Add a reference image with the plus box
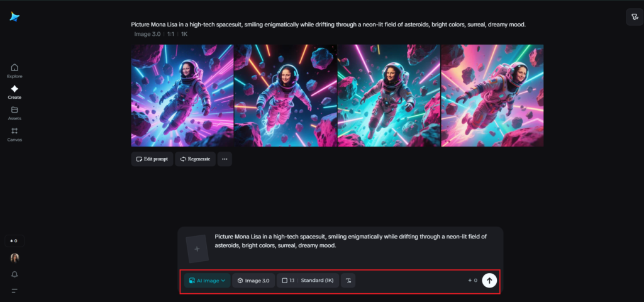The width and height of the screenshot is (644, 302). 197,249
